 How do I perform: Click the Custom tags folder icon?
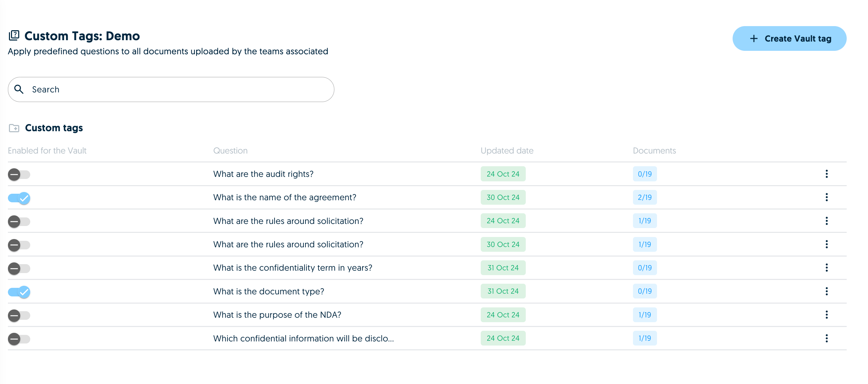point(14,128)
